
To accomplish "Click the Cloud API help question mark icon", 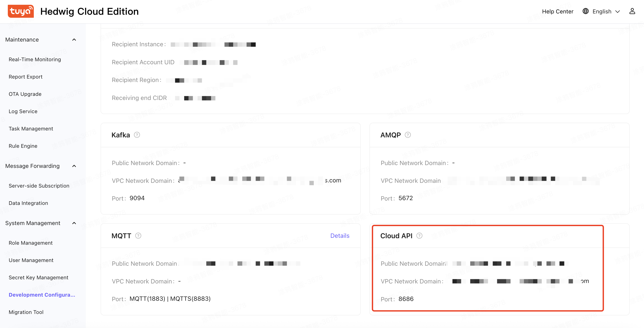I will (x=420, y=235).
